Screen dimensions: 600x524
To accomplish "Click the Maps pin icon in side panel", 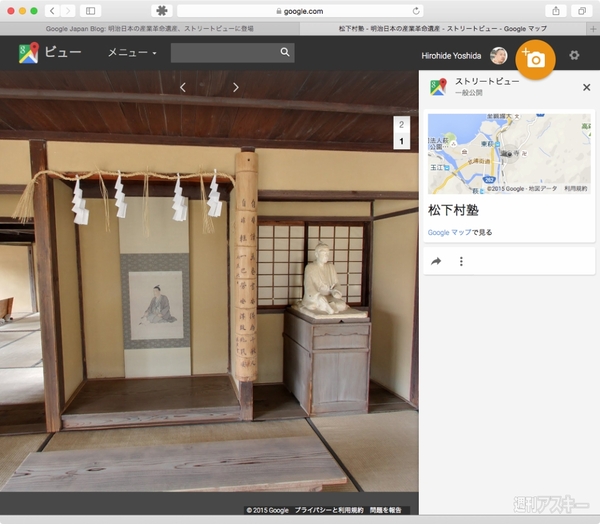I will click(438, 87).
